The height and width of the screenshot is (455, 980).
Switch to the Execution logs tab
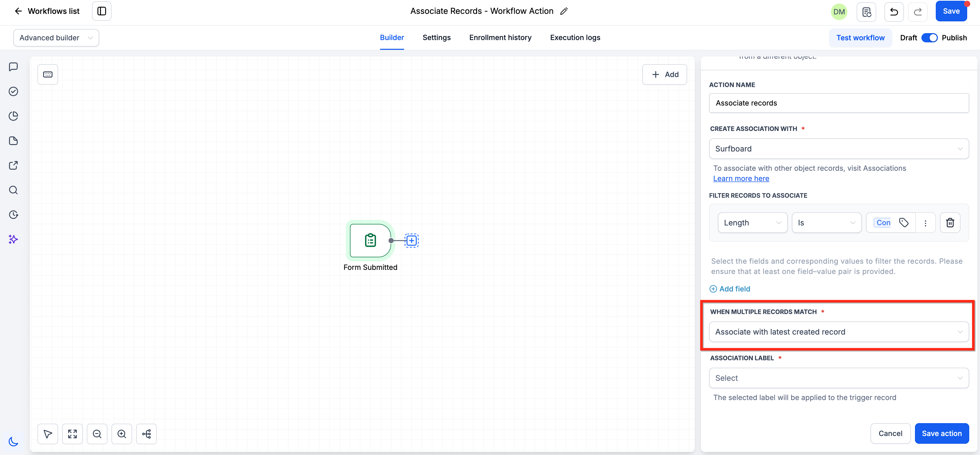pyautogui.click(x=575, y=37)
